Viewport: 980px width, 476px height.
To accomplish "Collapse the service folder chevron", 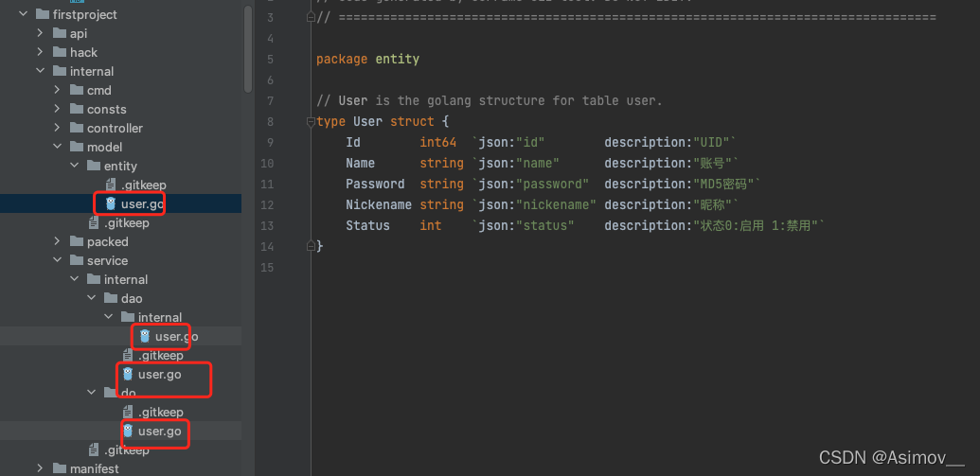I will pos(58,260).
